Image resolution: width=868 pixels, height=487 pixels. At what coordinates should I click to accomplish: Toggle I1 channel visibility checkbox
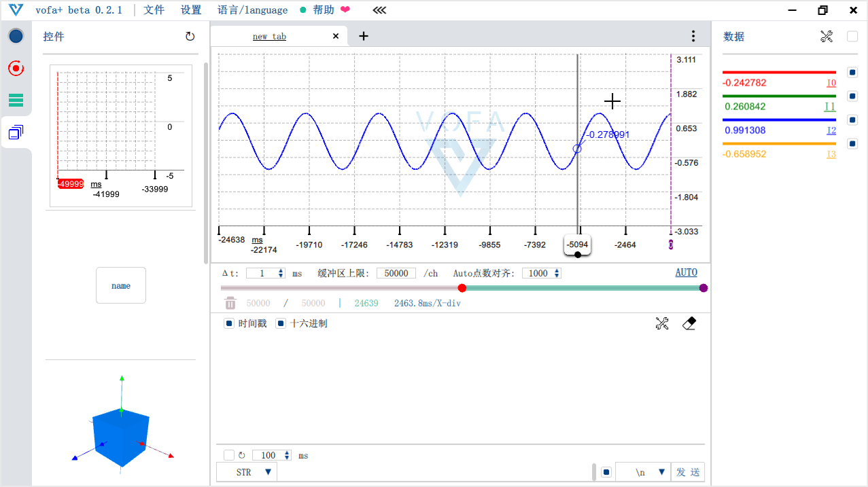pos(852,96)
